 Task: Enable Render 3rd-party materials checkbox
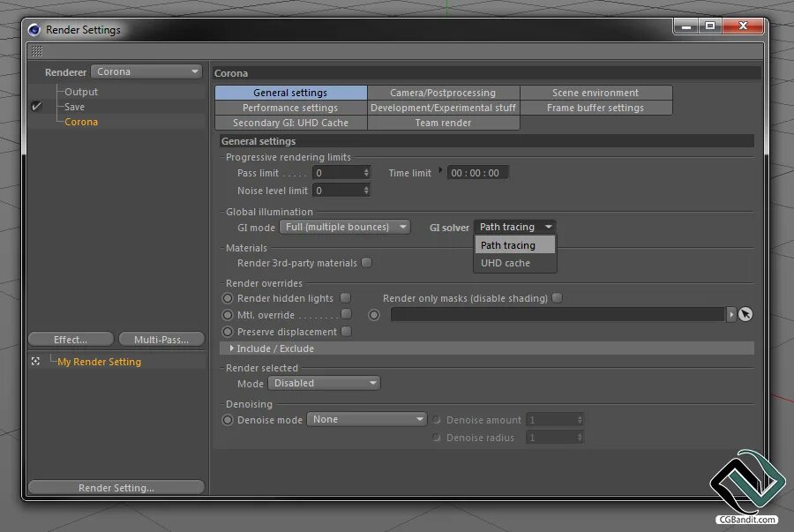(x=367, y=263)
